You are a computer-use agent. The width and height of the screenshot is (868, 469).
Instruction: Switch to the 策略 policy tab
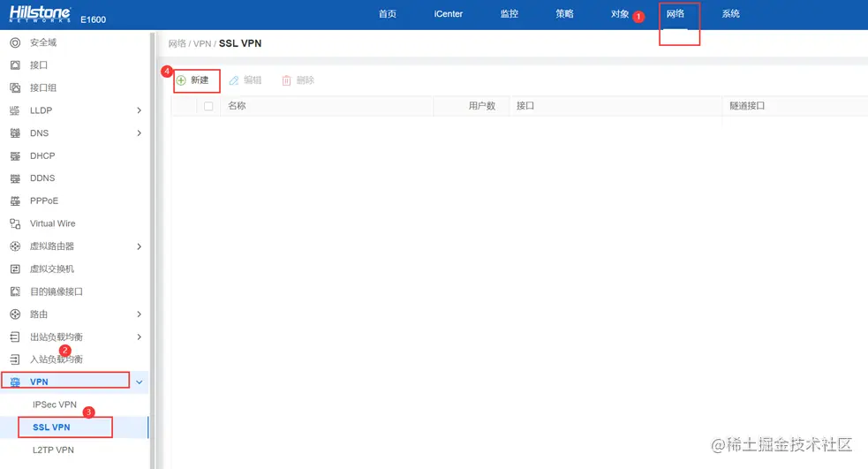[564, 14]
